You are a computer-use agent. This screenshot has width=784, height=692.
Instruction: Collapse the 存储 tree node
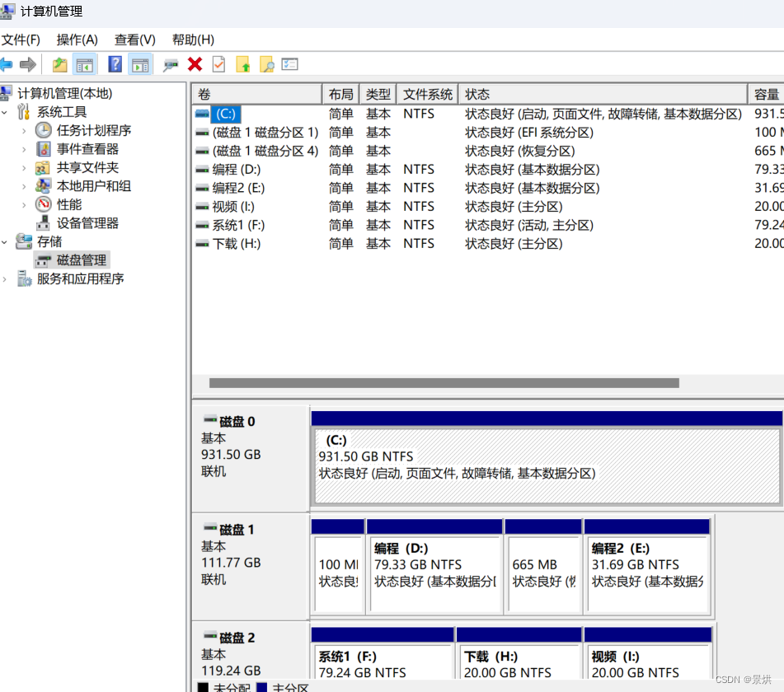(4, 242)
